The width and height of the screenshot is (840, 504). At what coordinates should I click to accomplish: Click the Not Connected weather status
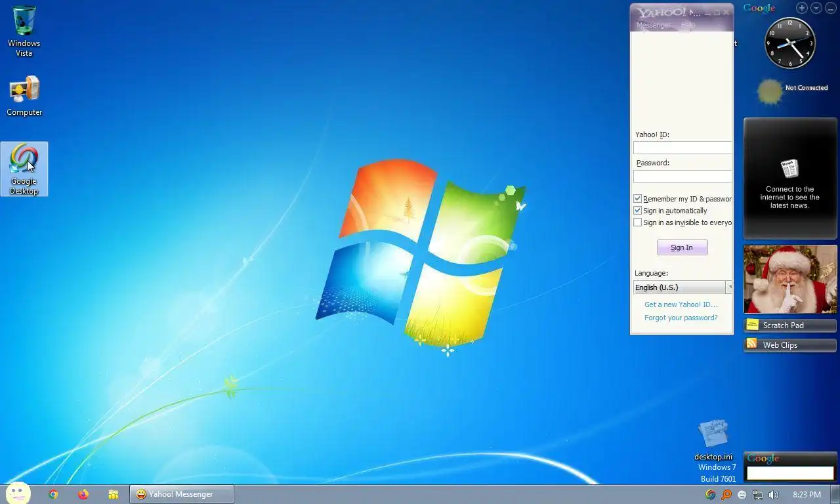807,88
